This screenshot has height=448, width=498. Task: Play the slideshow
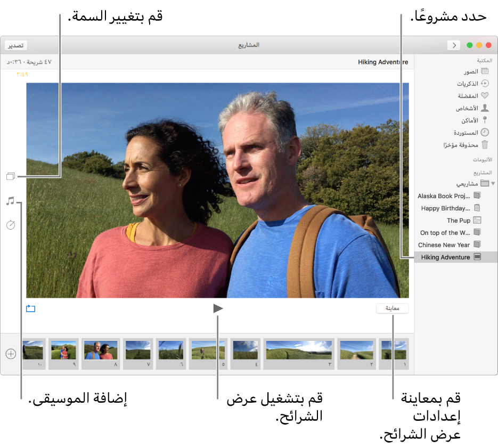(x=218, y=308)
